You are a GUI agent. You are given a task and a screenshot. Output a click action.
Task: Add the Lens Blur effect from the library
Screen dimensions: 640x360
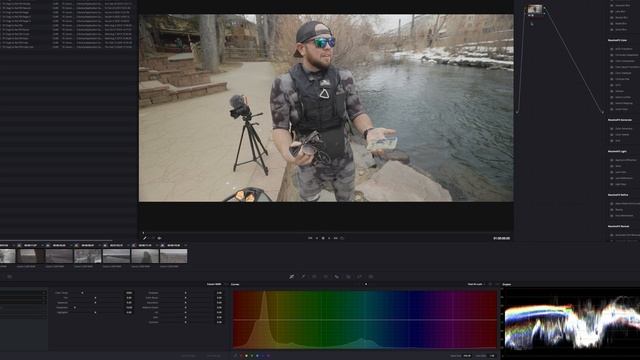click(620, 11)
